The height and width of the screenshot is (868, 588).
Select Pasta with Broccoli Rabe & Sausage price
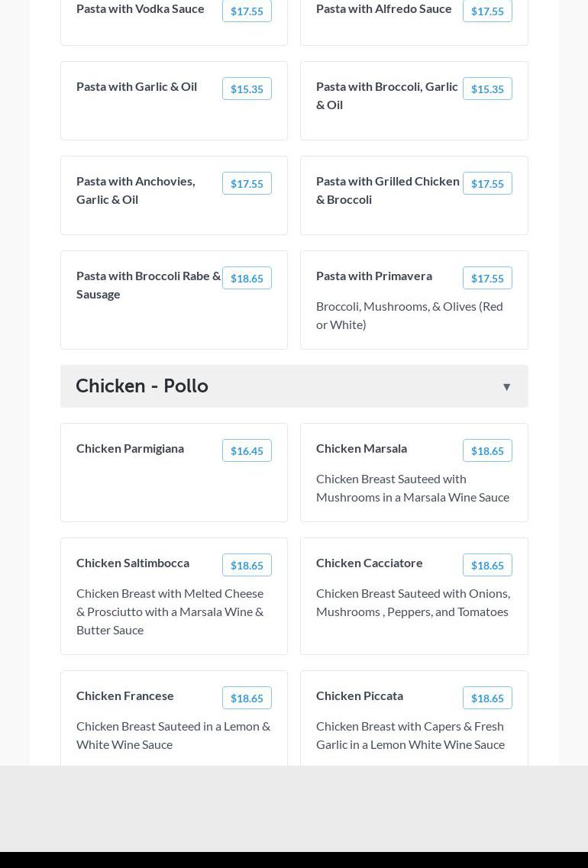pyautogui.click(x=247, y=279)
